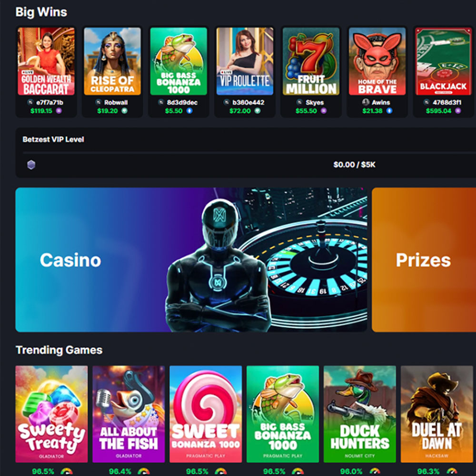This screenshot has height=476, width=476.
Task: Open the Fruit Million game card
Action: pos(311,61)
